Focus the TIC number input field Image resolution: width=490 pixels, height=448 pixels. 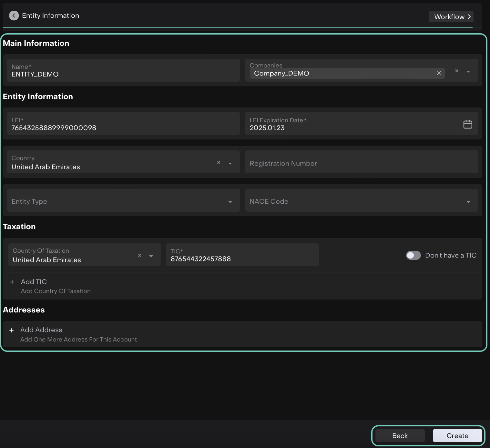click(x=242, y=259)
